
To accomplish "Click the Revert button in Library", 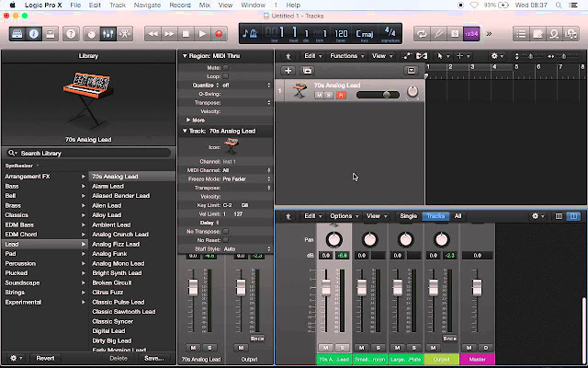I will point(45,358).
